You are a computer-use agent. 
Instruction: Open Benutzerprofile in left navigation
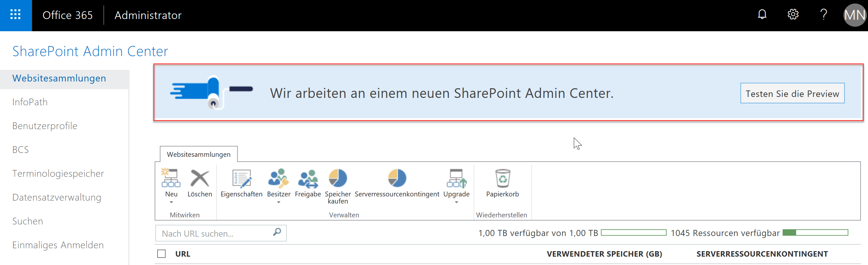45,126
